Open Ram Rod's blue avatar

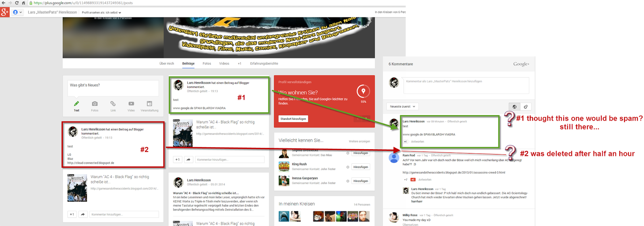[x=394, y=158]
